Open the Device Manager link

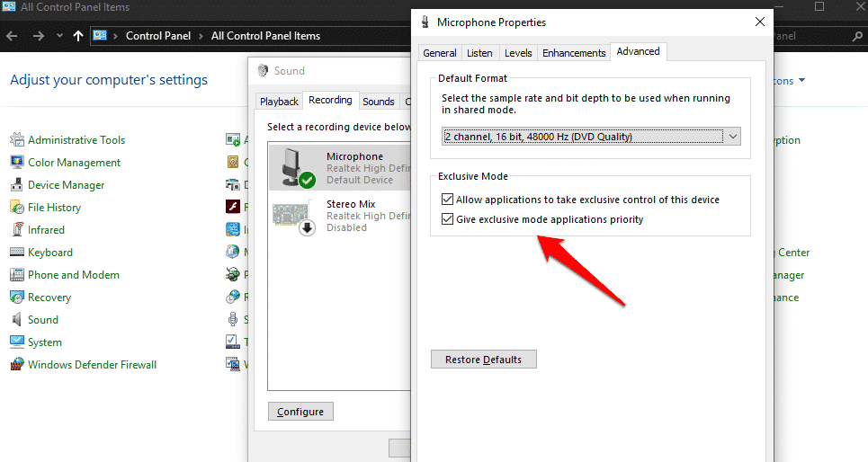click(x=67, y=185)
